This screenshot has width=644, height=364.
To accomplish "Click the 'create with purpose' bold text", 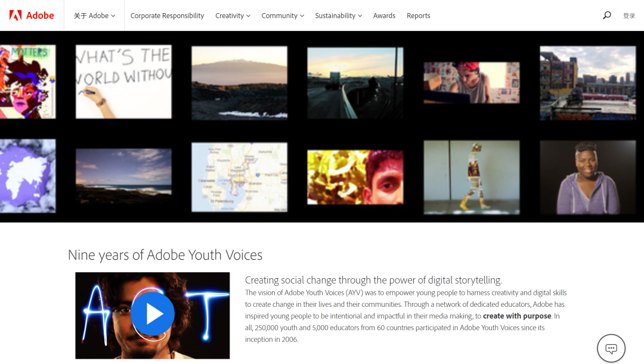I will tap(516, 316).
